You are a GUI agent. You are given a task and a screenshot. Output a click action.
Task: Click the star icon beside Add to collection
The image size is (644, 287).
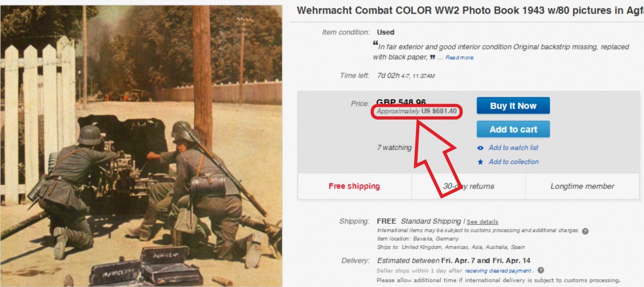click(x=480, y=162)
